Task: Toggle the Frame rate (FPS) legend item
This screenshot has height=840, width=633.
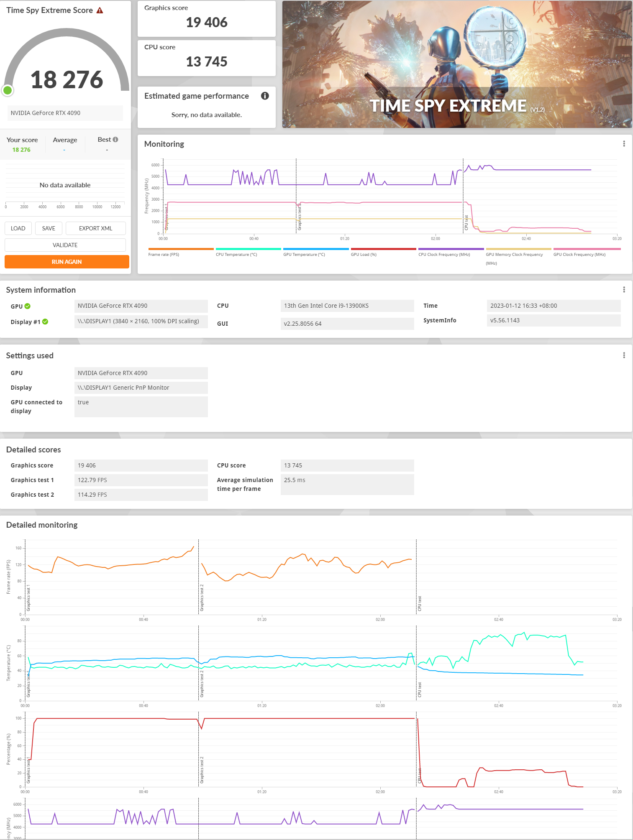Action: click(181, 252)
